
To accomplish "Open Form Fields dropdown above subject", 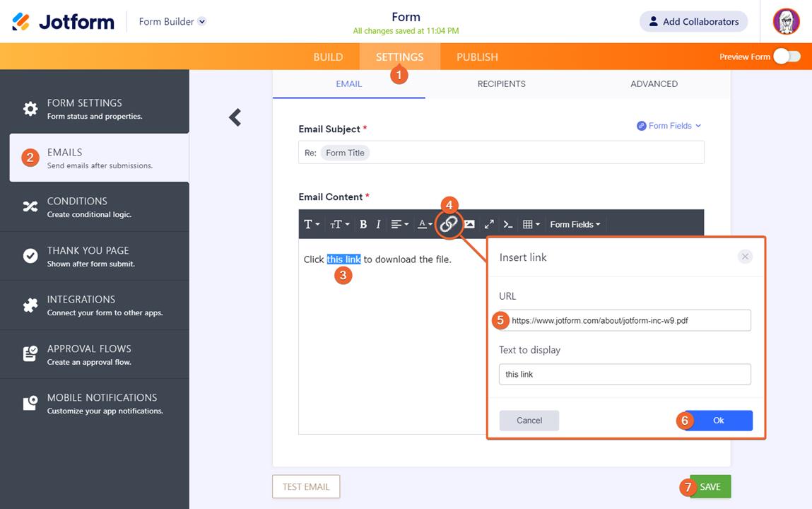I will tap(669, 126).
